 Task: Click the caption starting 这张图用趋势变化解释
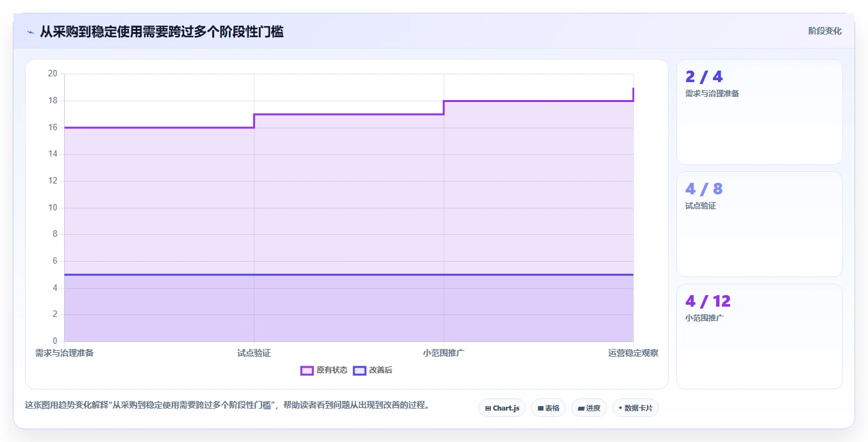point(227,405)
